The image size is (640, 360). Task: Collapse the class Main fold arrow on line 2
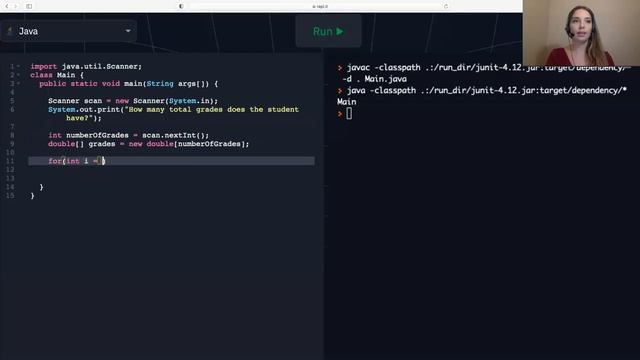tap(18, 75)
